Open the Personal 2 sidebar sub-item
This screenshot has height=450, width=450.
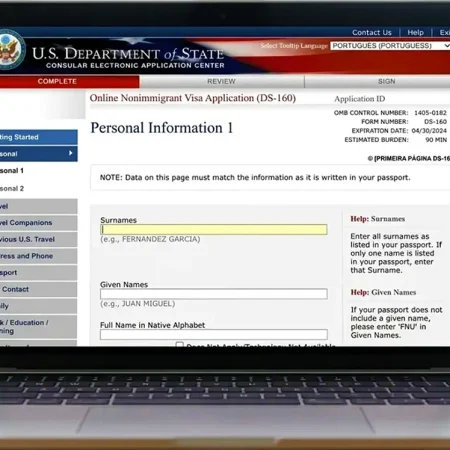tap(12, 188)
